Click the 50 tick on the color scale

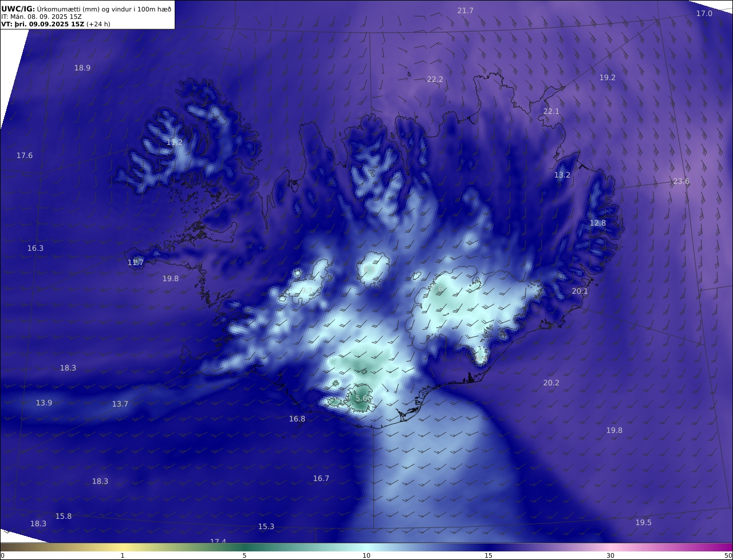pos(728,555)
